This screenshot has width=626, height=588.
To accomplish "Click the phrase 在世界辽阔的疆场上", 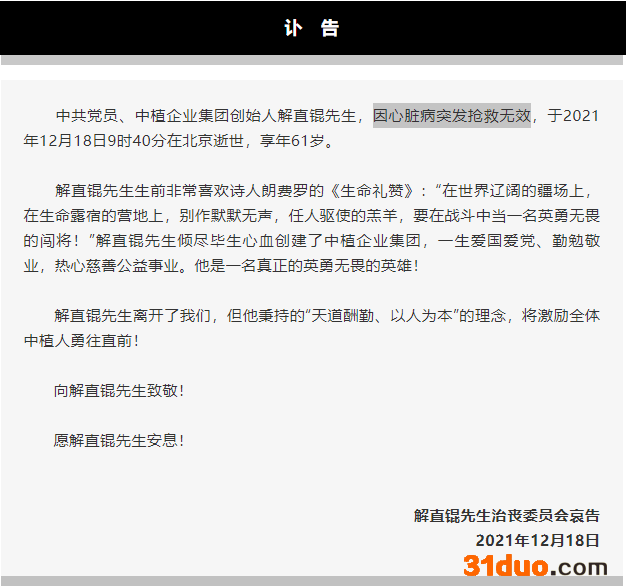I will tap(523, 190).
